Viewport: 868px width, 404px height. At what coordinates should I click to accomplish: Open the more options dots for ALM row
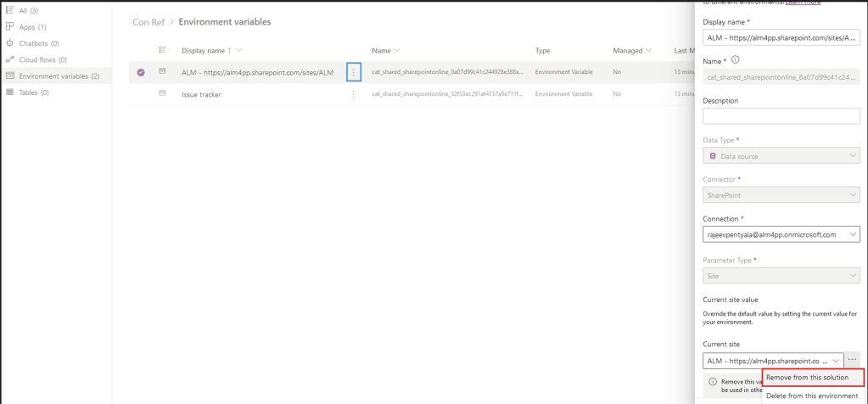354,73
